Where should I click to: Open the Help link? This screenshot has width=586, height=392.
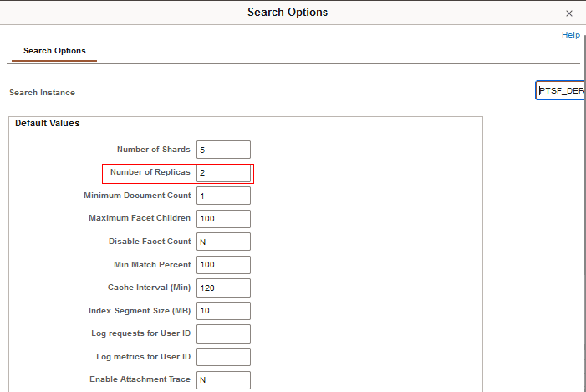coord(571,35)
